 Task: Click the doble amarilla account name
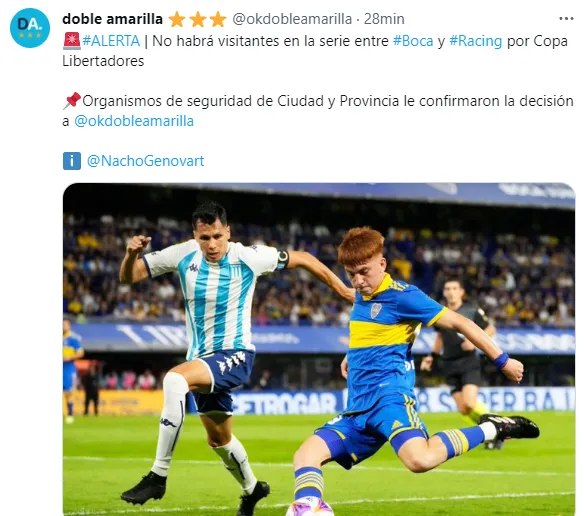[x=112, y=19]
